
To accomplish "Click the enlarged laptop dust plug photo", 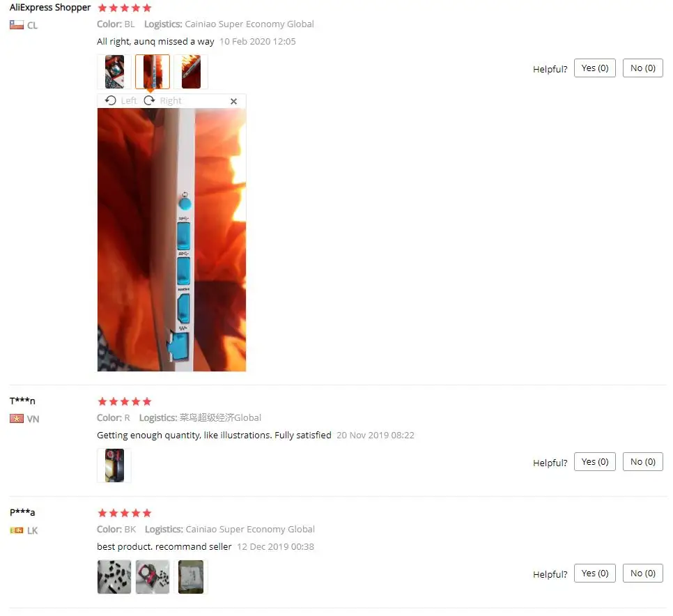I will point(171,240).
